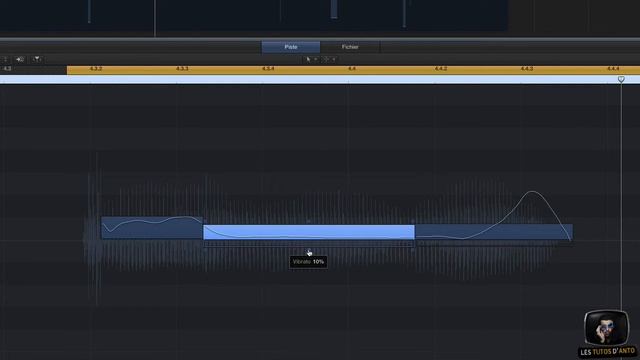Switch to the Fichier tab
640x360 pixels.
350,47
